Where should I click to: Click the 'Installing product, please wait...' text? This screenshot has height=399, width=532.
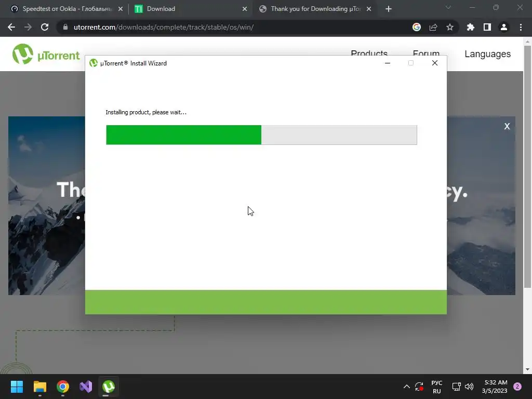click(146, 112)
